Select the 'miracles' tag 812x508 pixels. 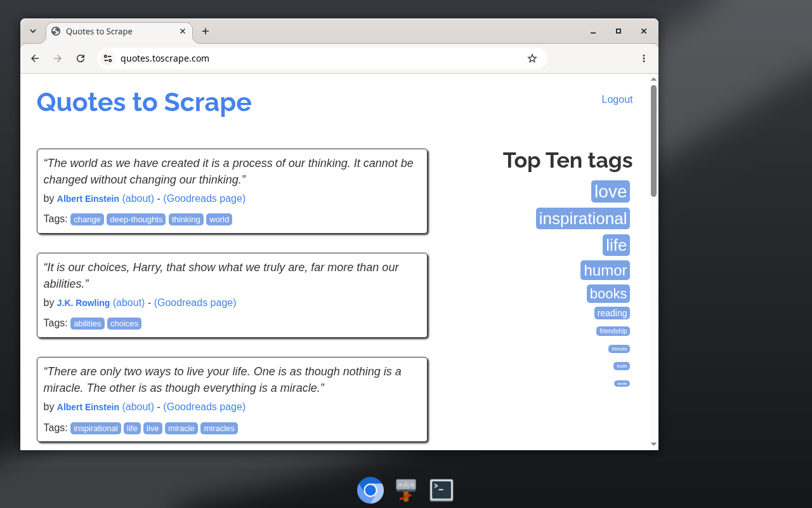click(219, 429)
